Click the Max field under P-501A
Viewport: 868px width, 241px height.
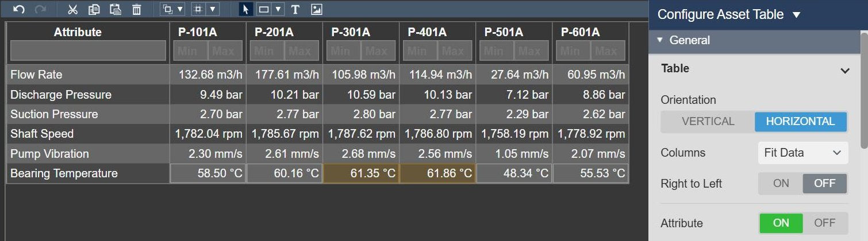[531, 51]
